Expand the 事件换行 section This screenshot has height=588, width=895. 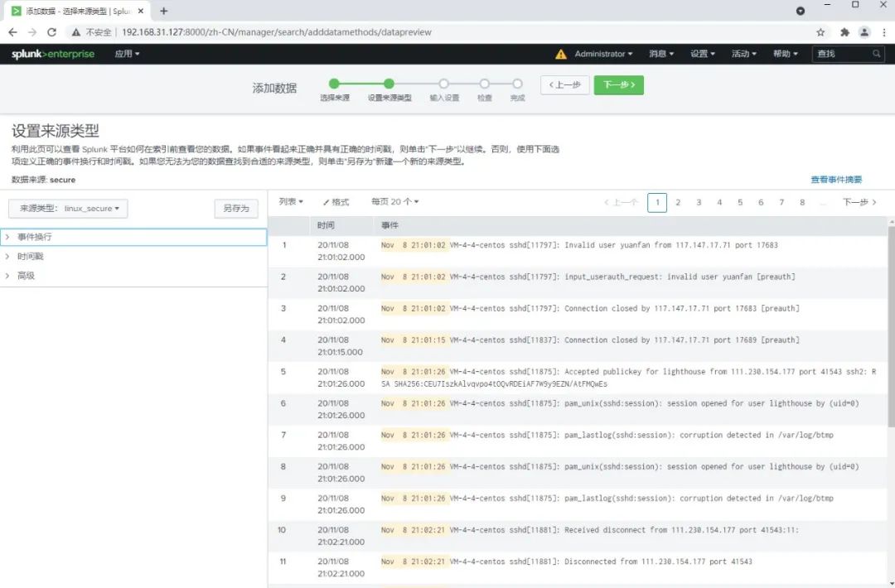pyautogui.click(x=133, y=237)
